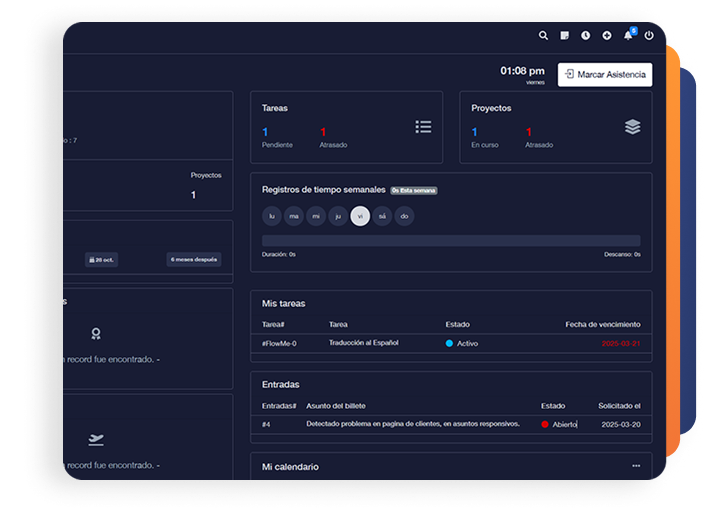Click the 'Detectado problema en pagina' ticket subject
The height and width of the screenshot is (512, 706).
pyautogui.click(x=413, y=424)
